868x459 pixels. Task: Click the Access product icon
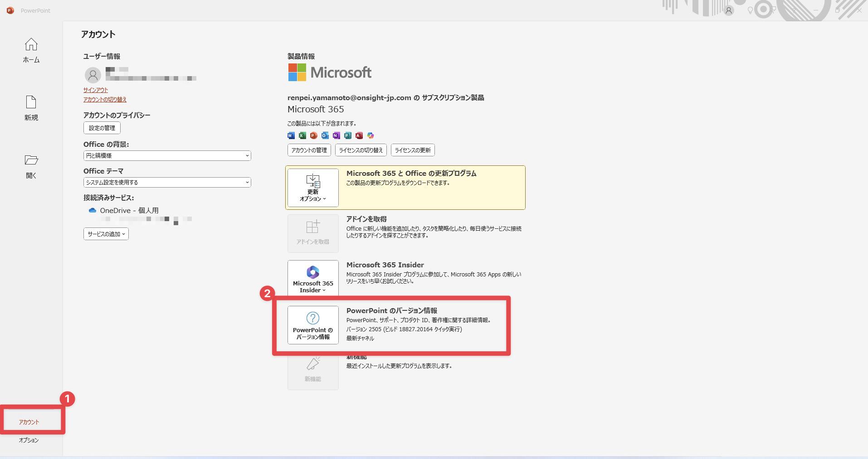pos(359,135)
